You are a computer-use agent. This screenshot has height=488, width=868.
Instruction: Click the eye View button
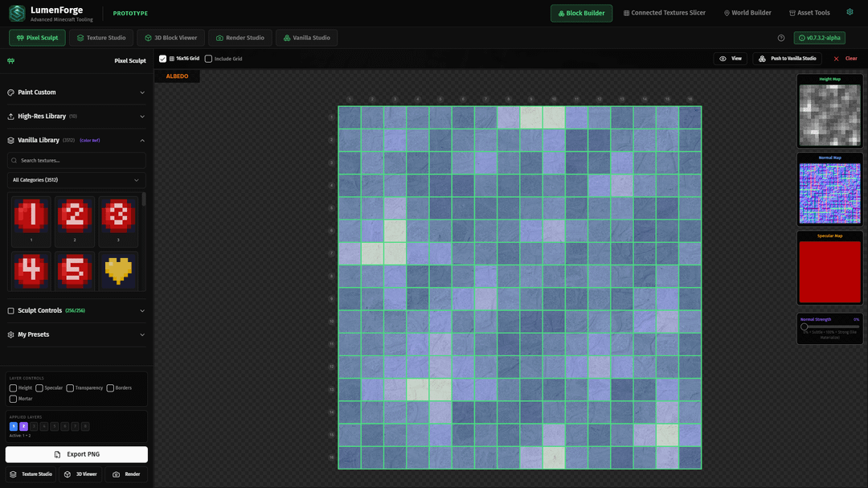coord(731,59)
